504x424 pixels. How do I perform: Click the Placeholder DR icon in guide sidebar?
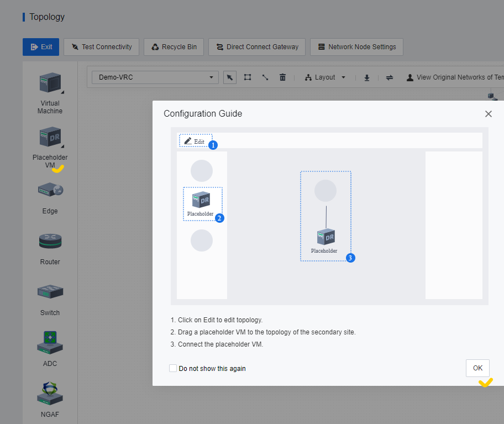(201, 200)
